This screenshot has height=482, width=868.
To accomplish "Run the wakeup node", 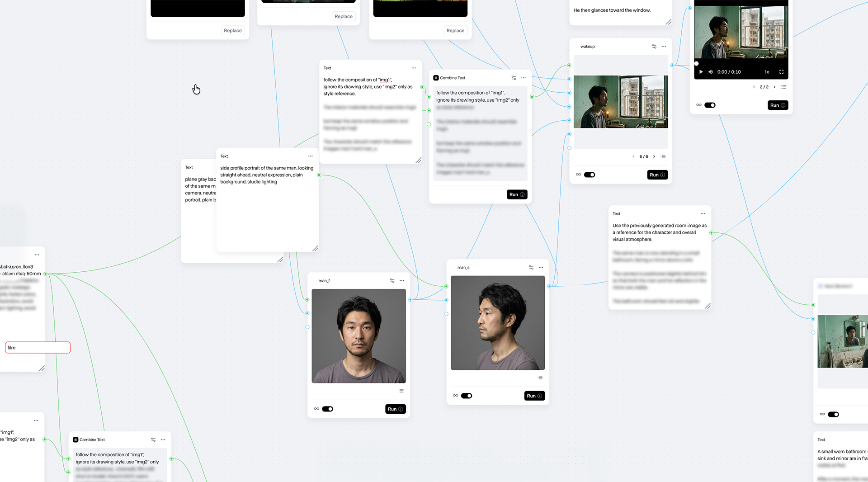I will (657, 175).
